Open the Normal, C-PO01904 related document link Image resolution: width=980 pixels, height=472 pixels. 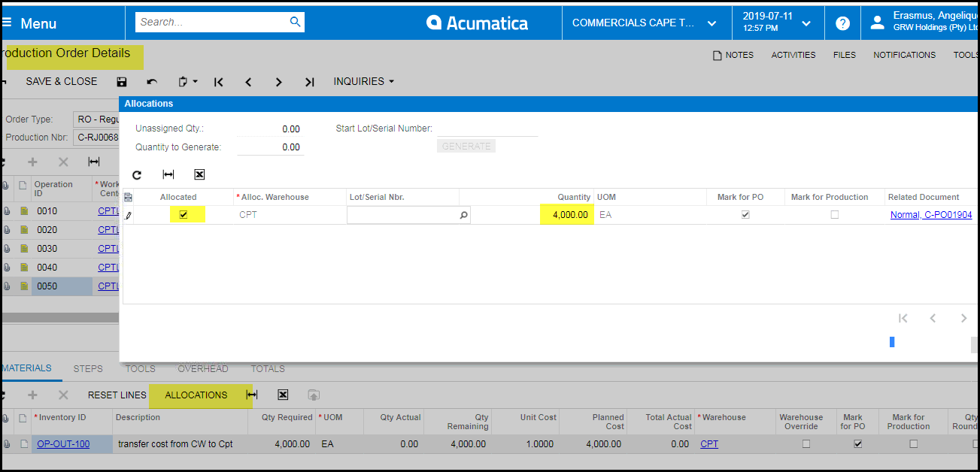pos(930,215)
